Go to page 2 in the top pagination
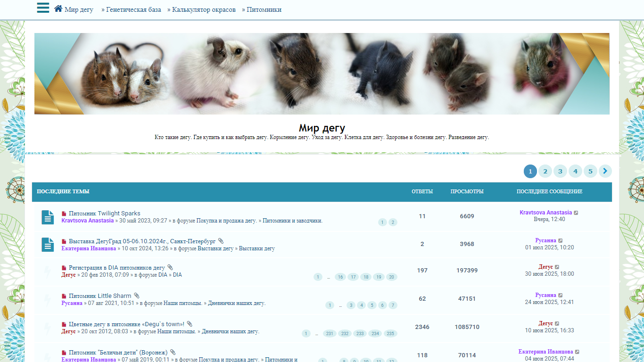This screenshot has width=644, height=362. [545, 171]
